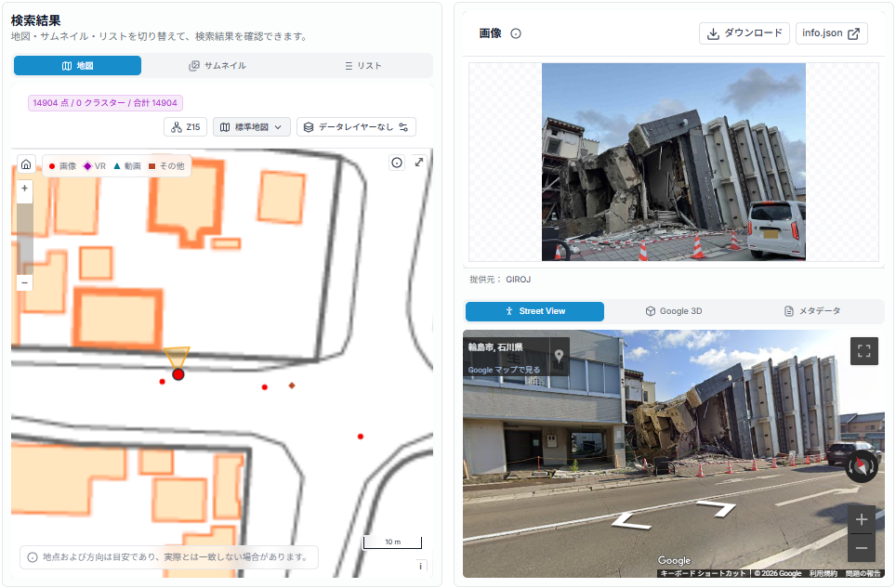This screenshot has width=896, height=588.
Task: Click the map zoom slider track
Action: point(24,238)
